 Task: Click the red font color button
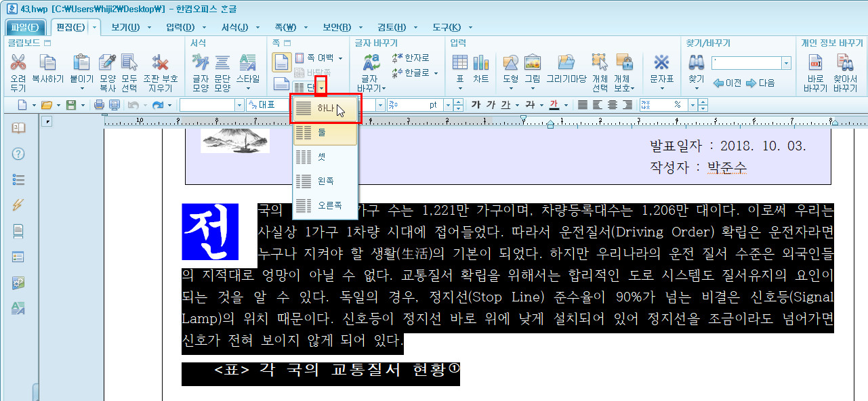tap(554, 105)
